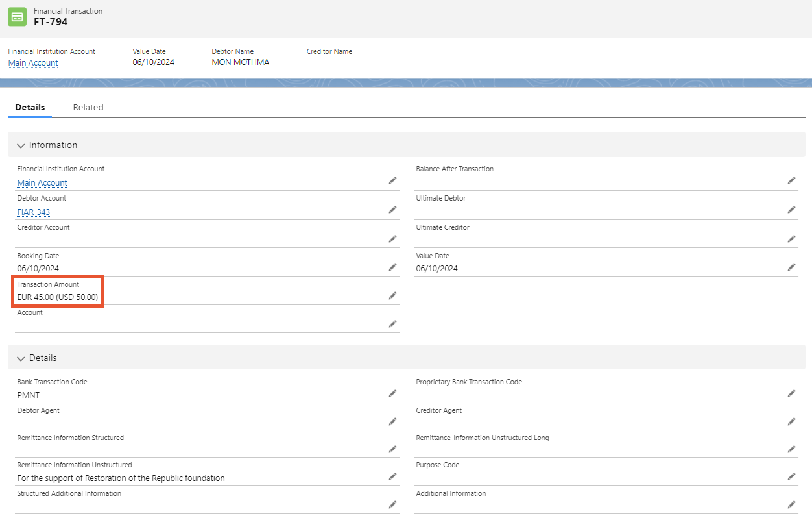Click the Restoration of the Republic remittance text

(121, 478)
